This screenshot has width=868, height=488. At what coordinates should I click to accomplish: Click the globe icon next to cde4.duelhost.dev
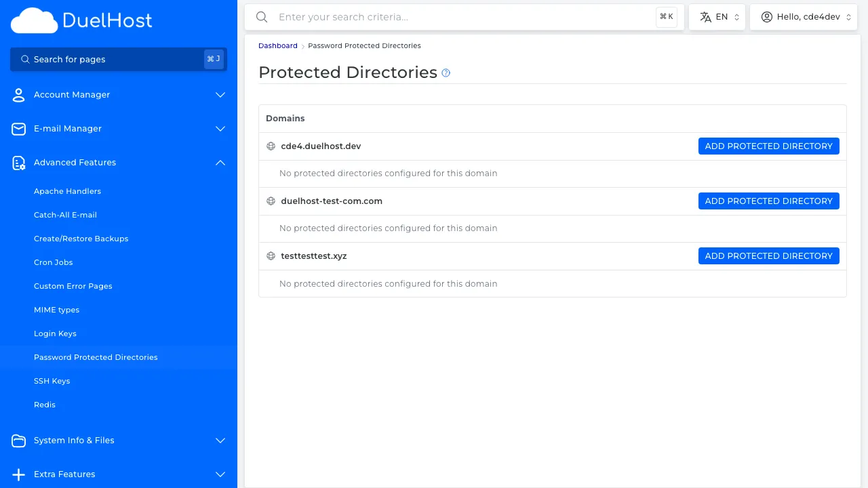click(x=271, y=146)
